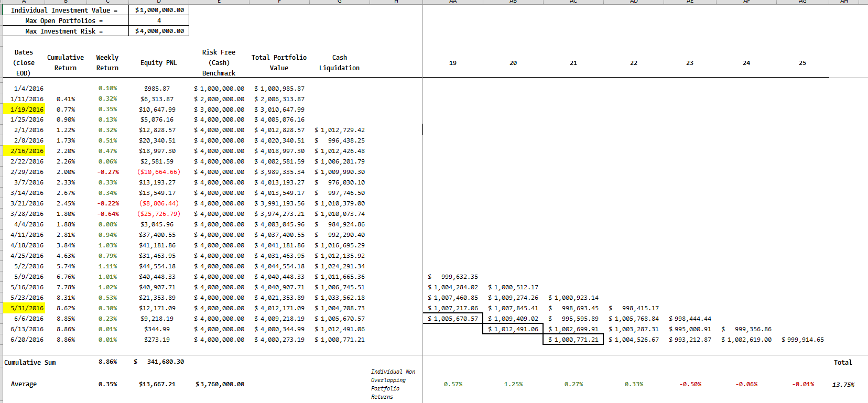
Task: Select the 'Total' label cell
Action: click(843, 362)
